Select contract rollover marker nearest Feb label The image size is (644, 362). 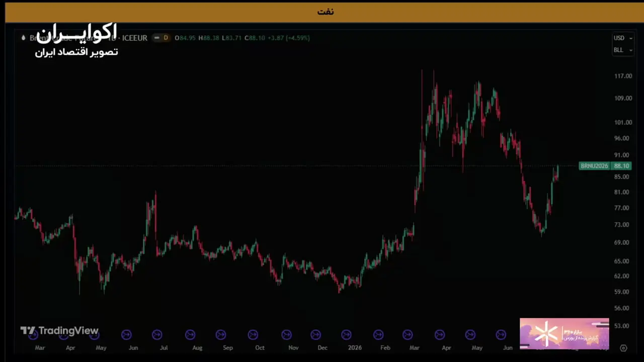[x=378, y=334]
